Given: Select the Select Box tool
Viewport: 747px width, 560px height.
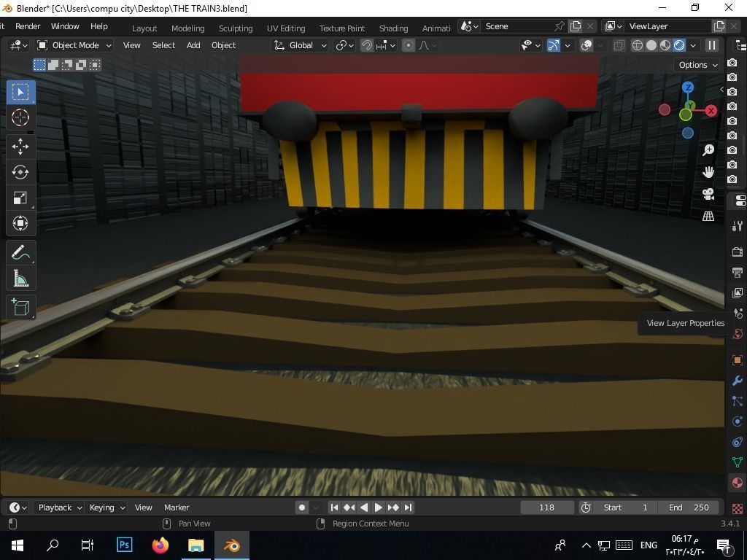Looking at the screenshot, I should coord(20,92).
